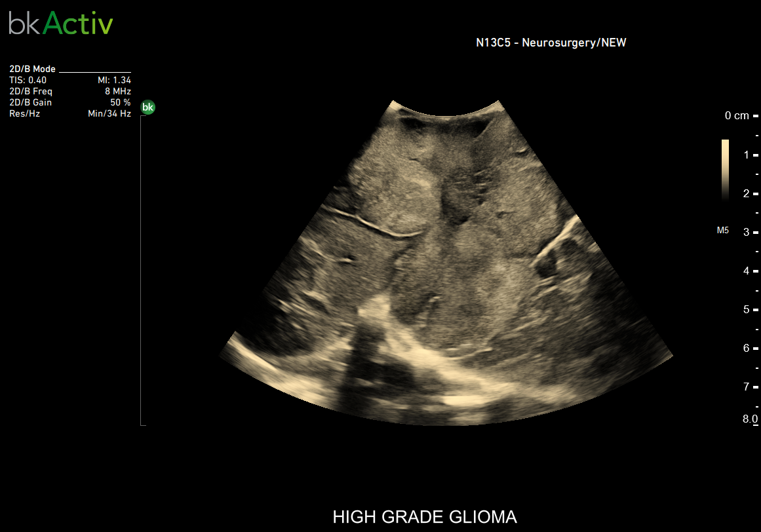Click the M5 map label
This screenshot has height=532, width=761.
click(x=723, y=231)
